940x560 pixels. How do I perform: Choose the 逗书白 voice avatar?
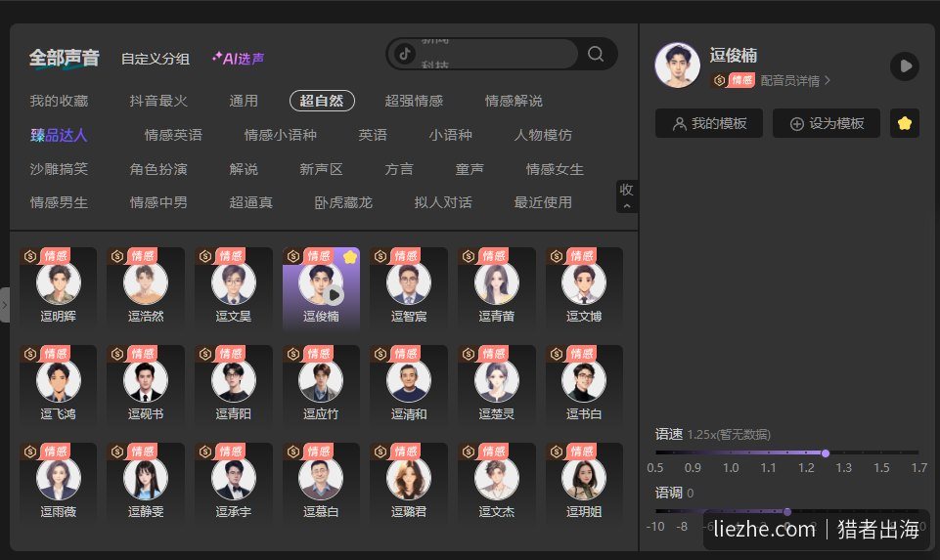coord(584,380)
